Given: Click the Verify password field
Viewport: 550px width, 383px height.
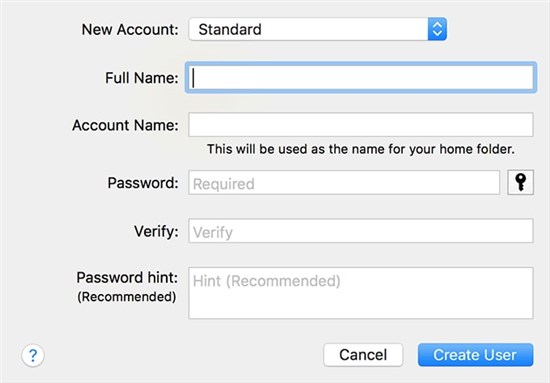Looking at the screenshot, I should (361, 231).
